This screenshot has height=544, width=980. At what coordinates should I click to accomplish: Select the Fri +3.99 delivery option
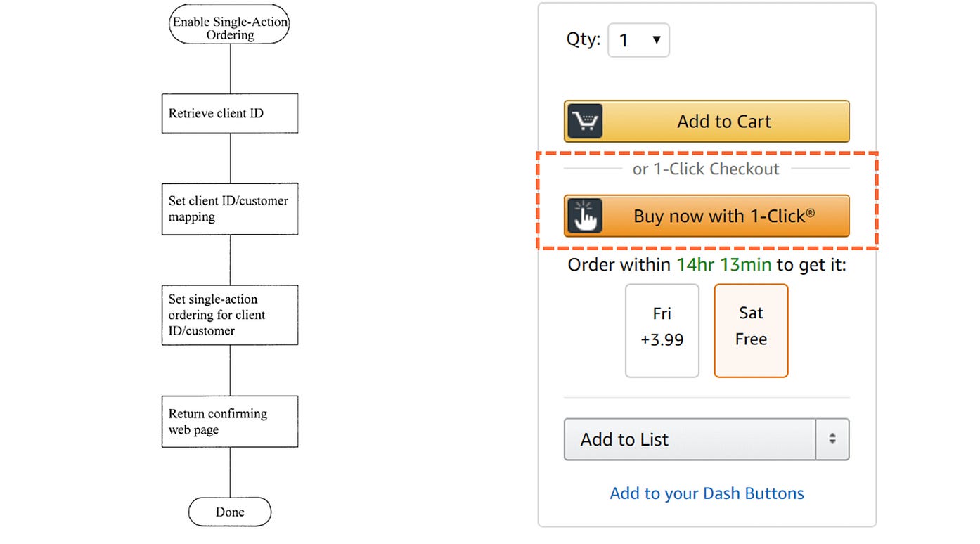[x=662, y=330]
